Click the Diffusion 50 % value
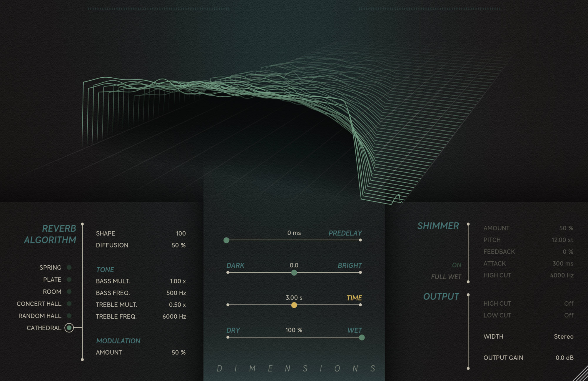The height and width of the screenshot is (381, 588). [x=179, y=245]
